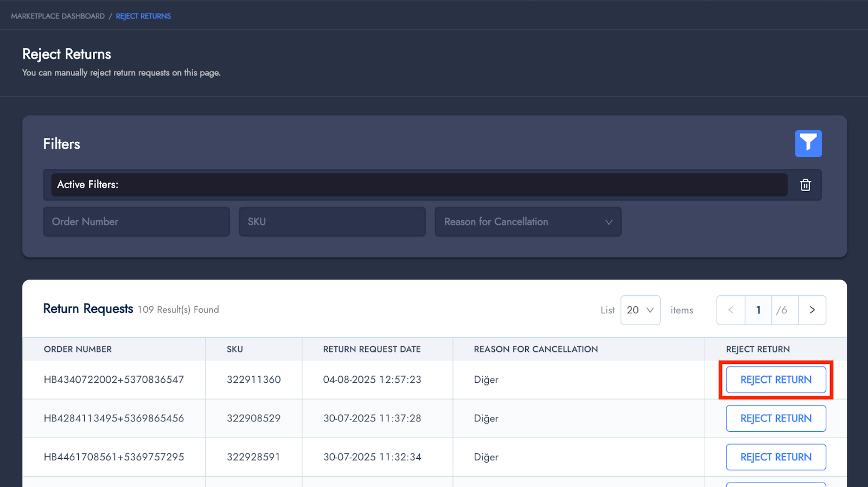Clear active filters with trash icon
This screenshot has width=868, height=487.
[805, 185]
